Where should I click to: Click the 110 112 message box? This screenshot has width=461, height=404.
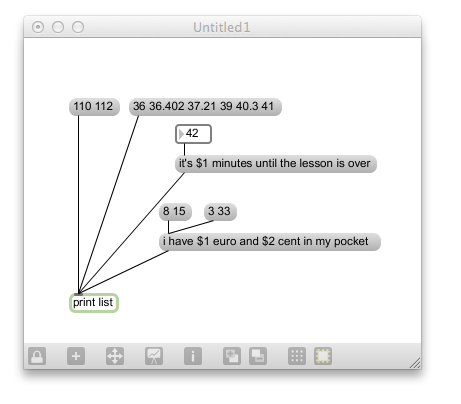[94, 107]
